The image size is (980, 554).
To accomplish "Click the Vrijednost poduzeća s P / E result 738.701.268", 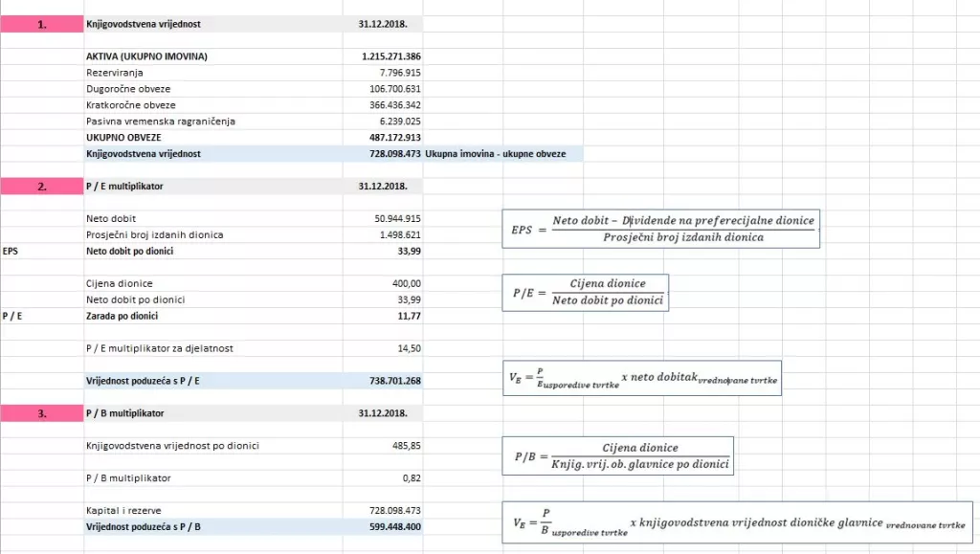I will (x=394, y=381).
